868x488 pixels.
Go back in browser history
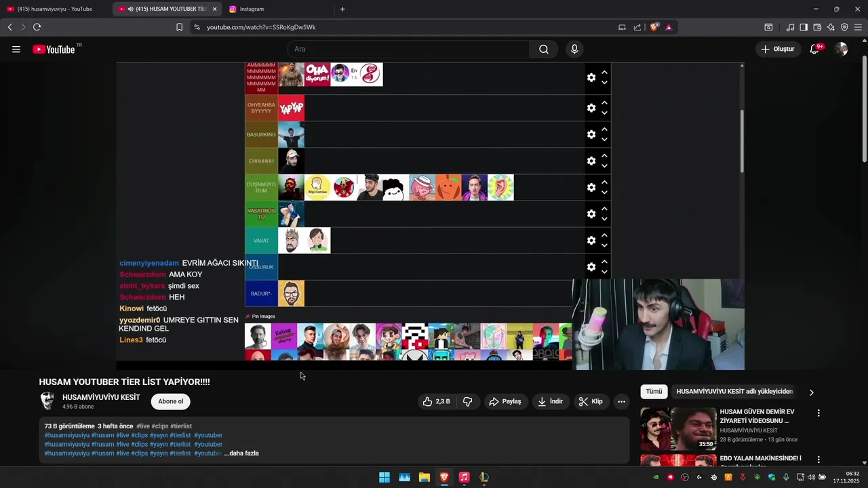coord(9,27)
